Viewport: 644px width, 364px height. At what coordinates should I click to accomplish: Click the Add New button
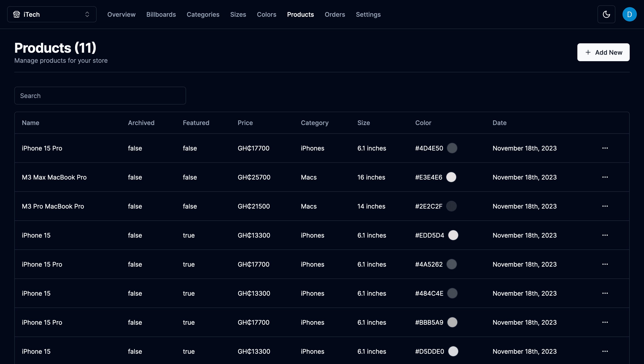click(603, 52)
